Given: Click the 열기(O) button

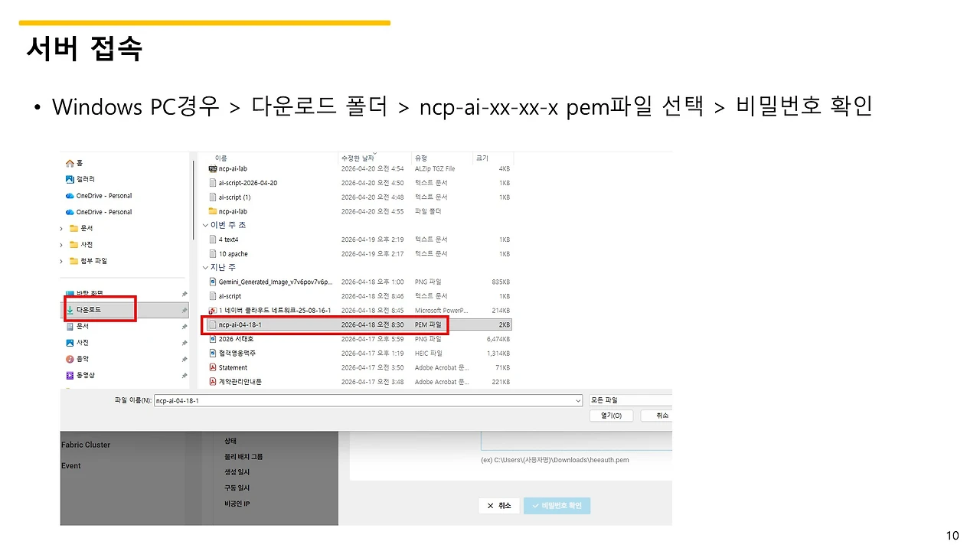Looking at the screenshot, I should click(610, 415).
